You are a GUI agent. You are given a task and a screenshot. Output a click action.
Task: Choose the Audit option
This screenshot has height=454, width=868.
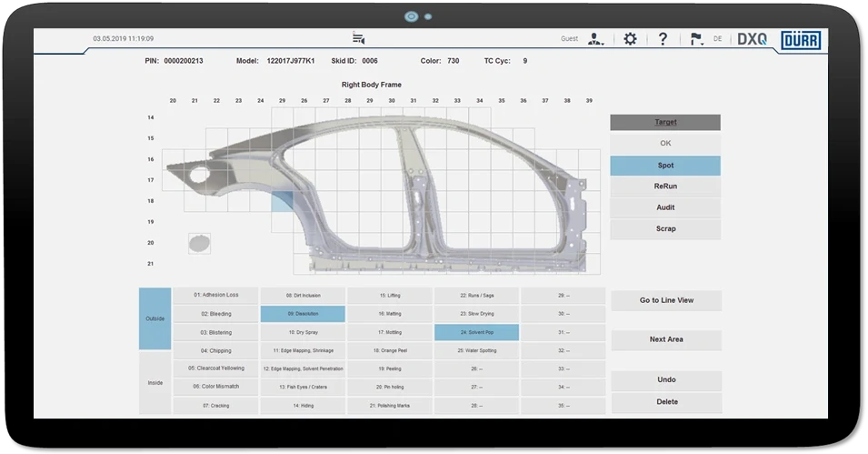coord(665,207)
